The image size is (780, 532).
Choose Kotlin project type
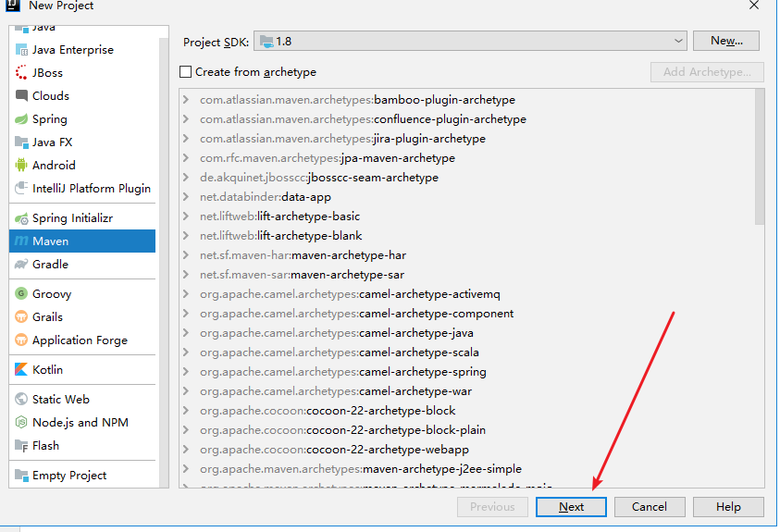coord(82,369)
